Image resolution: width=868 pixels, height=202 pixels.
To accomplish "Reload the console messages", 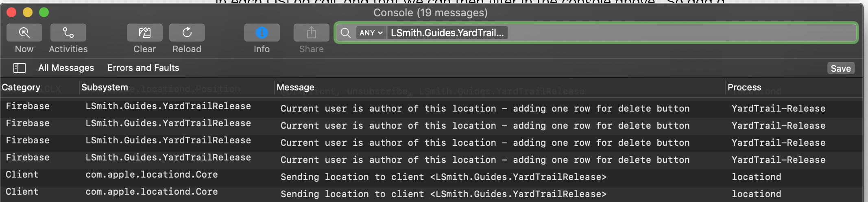I will pos(187,33).
